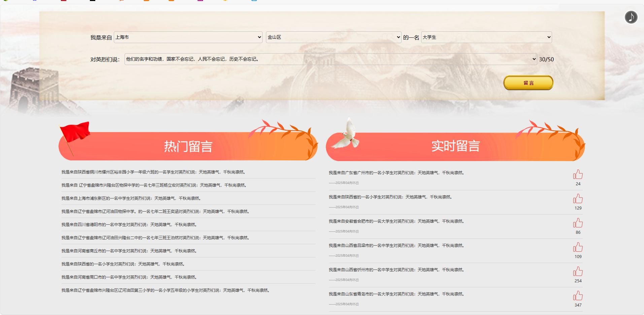Like the Xinzhou middle school student message

[578, 272]
